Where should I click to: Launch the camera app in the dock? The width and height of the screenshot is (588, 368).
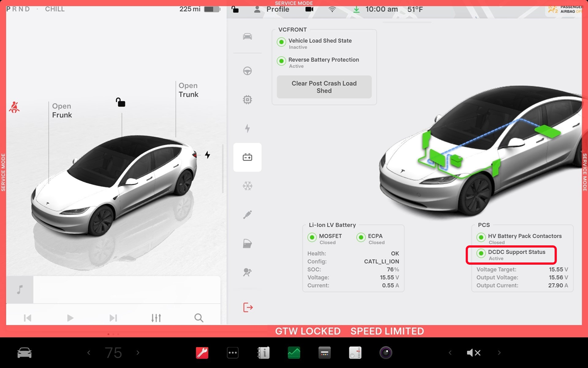click(386, 353)
